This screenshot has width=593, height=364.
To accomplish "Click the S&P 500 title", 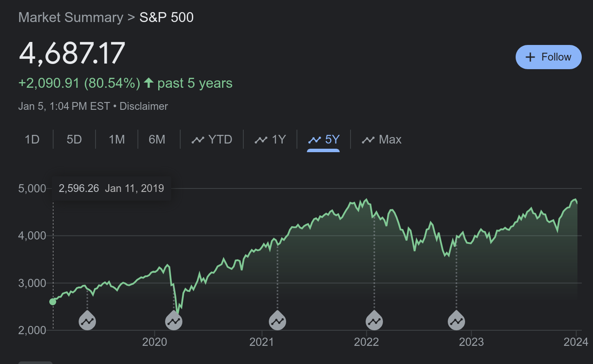I will [166, 18].
